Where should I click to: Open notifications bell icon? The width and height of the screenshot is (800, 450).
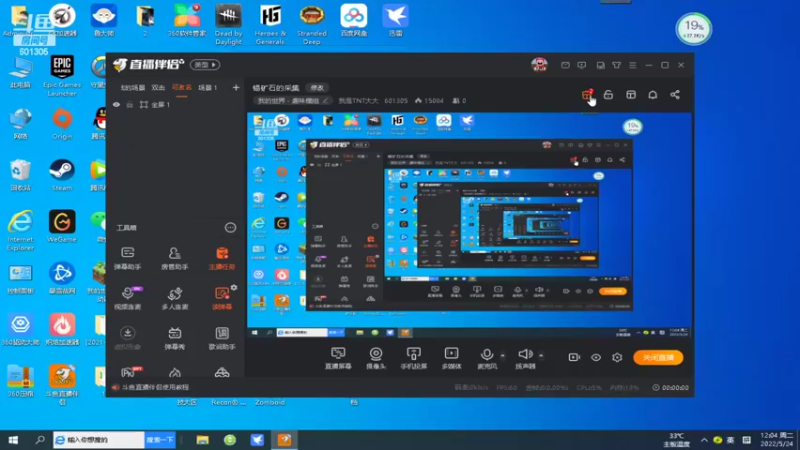coord(653,95)
